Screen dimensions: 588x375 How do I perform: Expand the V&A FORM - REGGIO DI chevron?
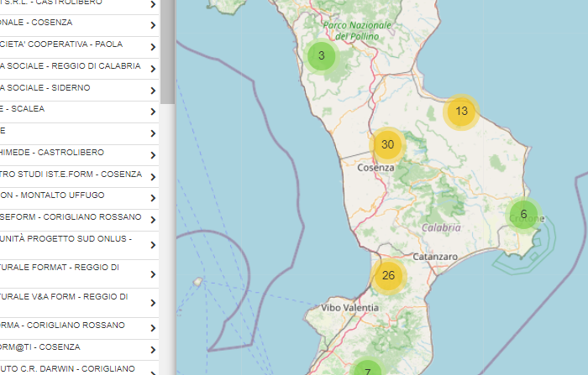click(153, 303)
